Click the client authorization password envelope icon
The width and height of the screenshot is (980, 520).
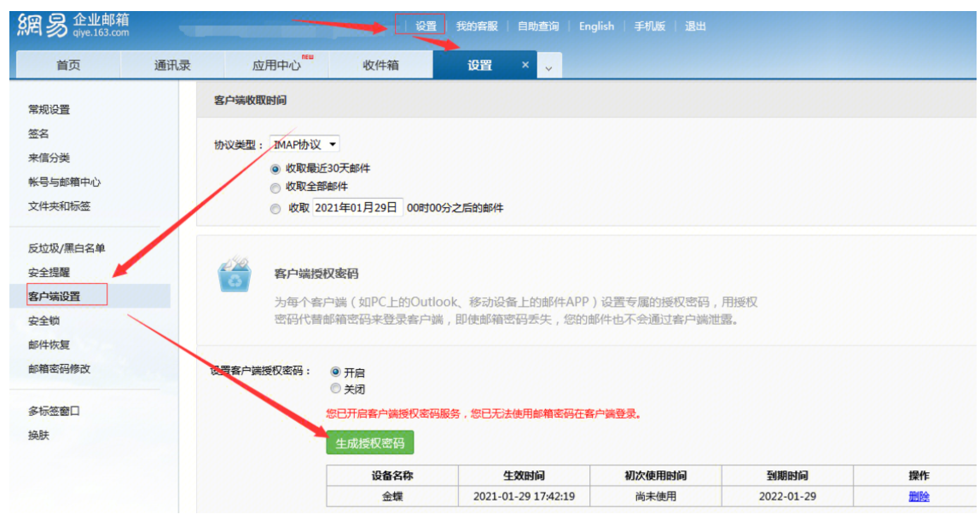(x=235, y=274)
